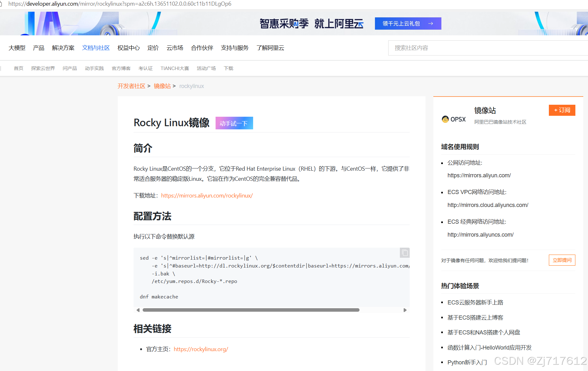Viewport: 588px width, 371px height.
Task: Open the 云市场 menu item
Action: pos(175,48)
